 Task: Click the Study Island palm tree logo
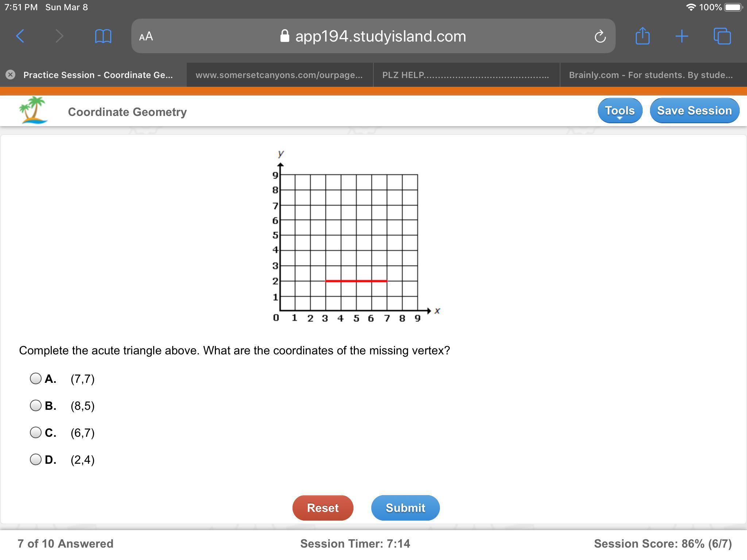click(x=33, y=110)
